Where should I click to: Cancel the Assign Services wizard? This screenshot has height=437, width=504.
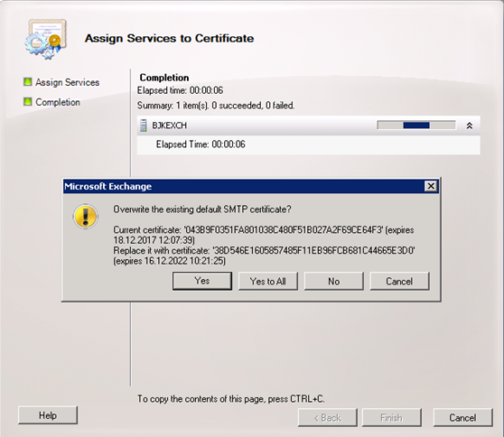[462, 417]
